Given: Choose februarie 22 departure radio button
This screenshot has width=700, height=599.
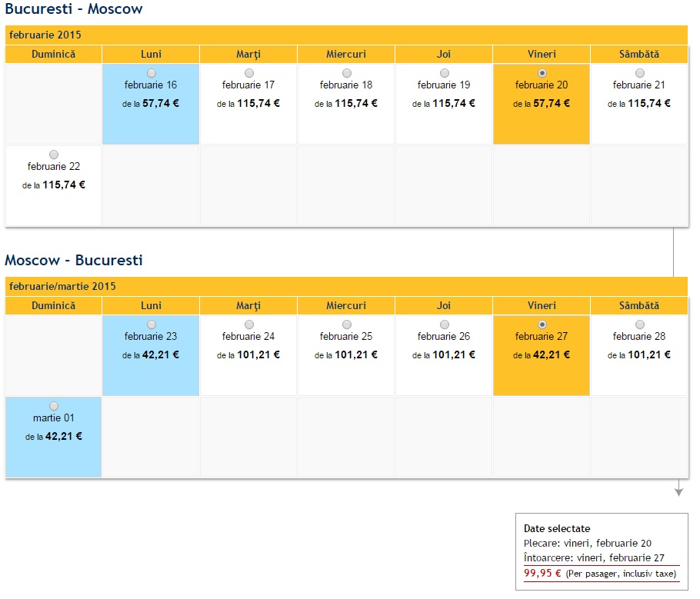Looking at the screenshot, I should tap(54, 155).
